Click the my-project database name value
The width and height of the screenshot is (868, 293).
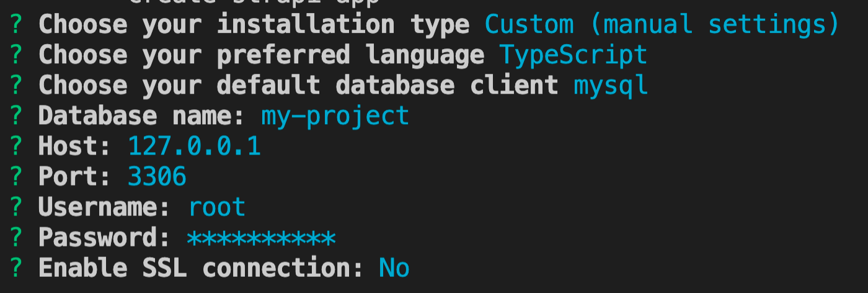click(x=335, y=117)
